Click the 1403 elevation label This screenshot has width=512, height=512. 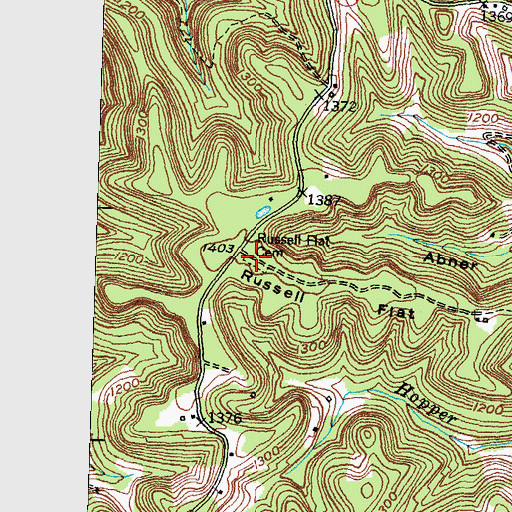point(218,248)
